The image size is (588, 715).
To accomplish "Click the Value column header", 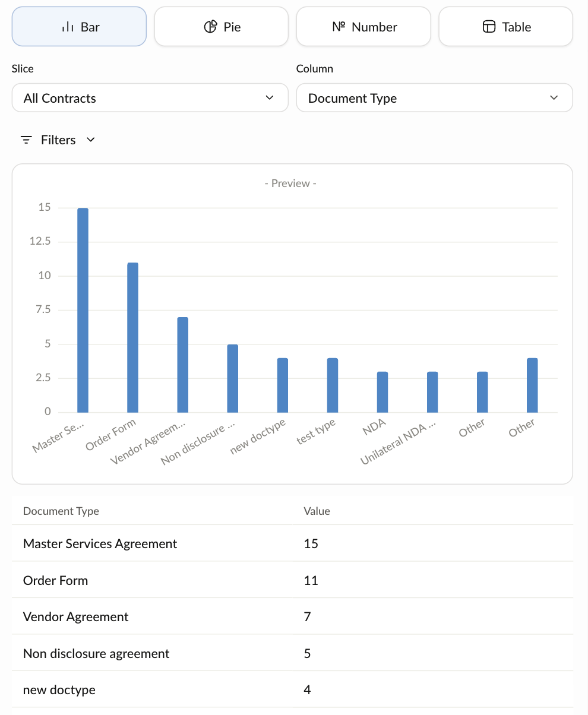I will point(317,511).
